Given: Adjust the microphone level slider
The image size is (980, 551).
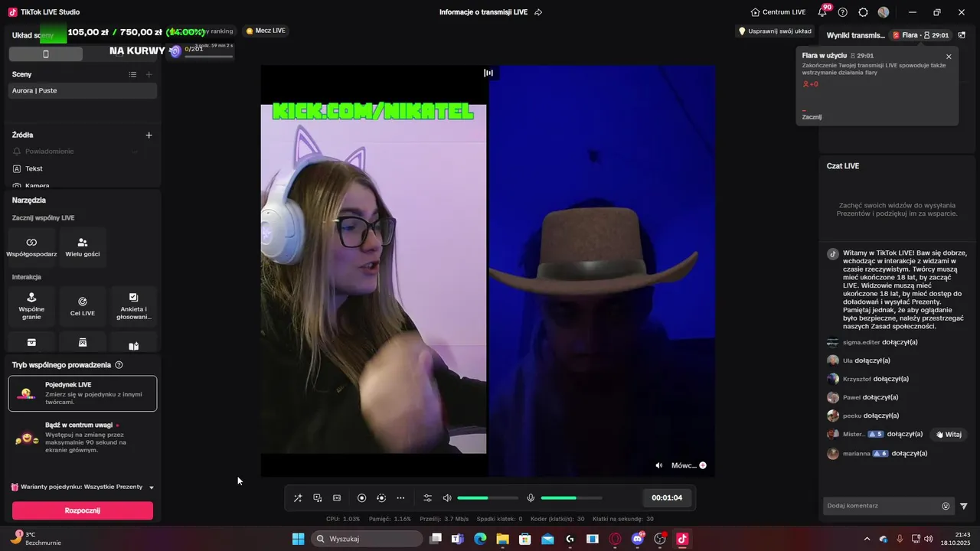Looking at the screenshot, I should click(571, 498).
